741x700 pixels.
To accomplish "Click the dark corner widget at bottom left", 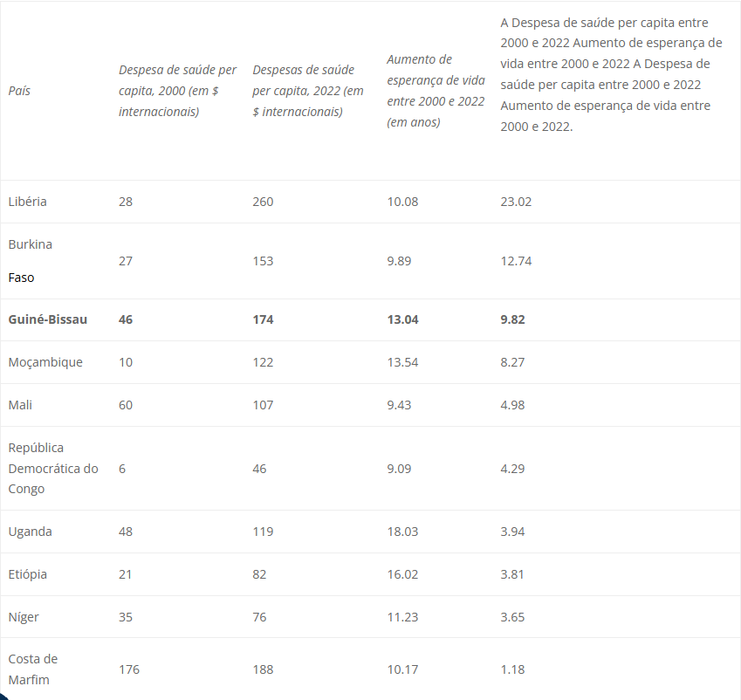I will pyautogui.click(x=3, y=697).
